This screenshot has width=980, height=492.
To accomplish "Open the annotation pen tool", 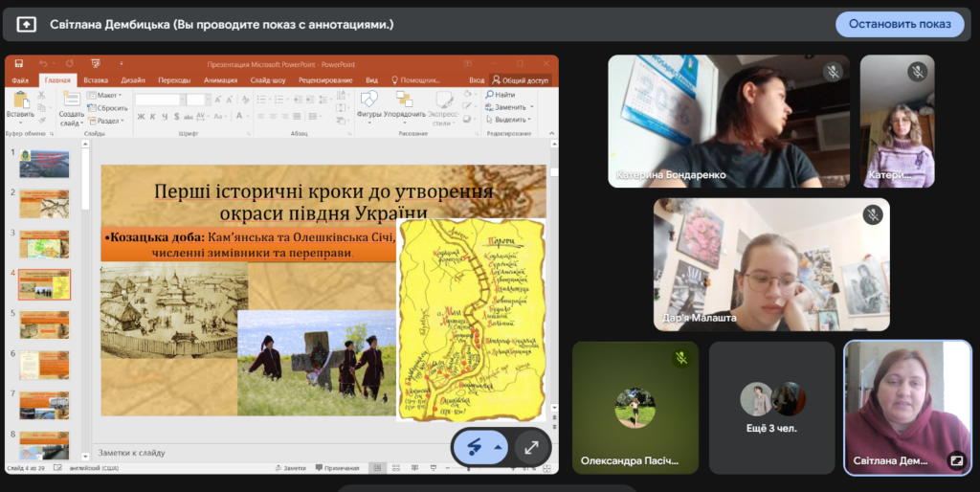I will [471, 447].
